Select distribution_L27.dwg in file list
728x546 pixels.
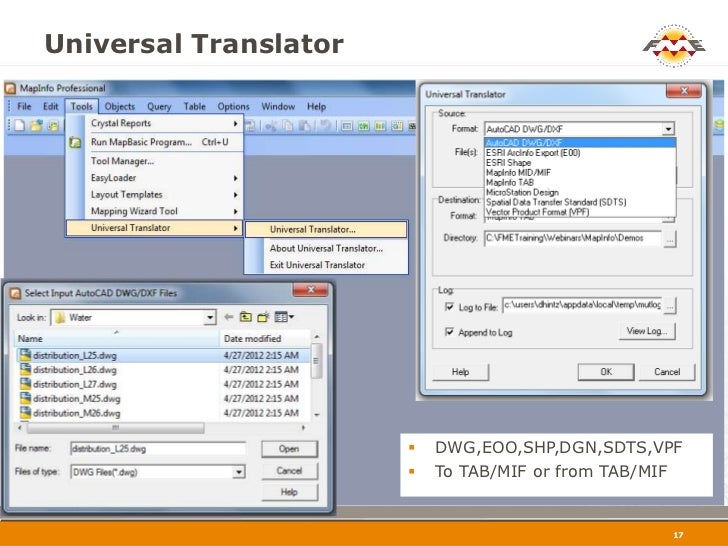pyautogui.click(x=163, y=384)
